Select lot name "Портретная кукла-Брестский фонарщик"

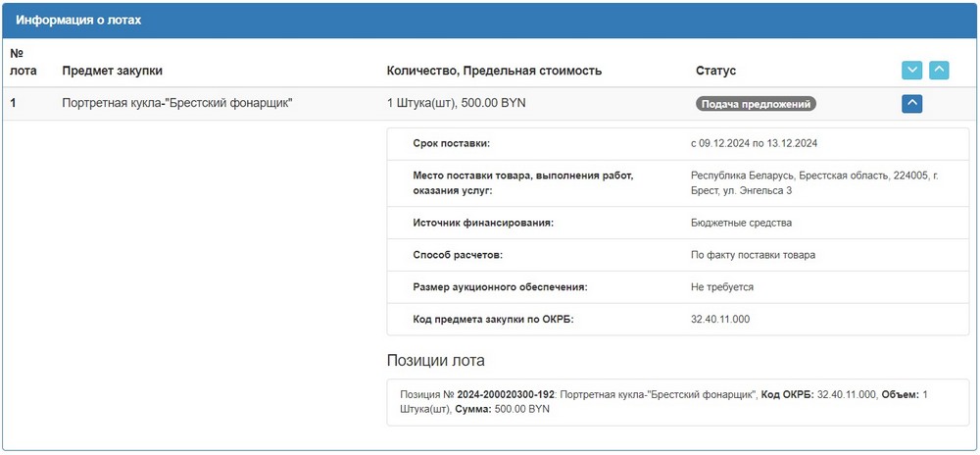tap(177, 103)
